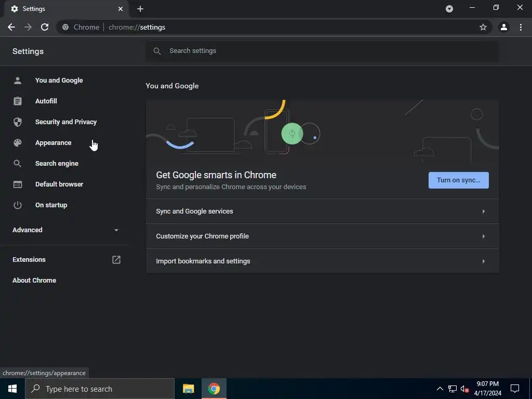This screenshot has height=399, width=532.
Task: Click the person icon beside You and Google
Action: point(18,81)
